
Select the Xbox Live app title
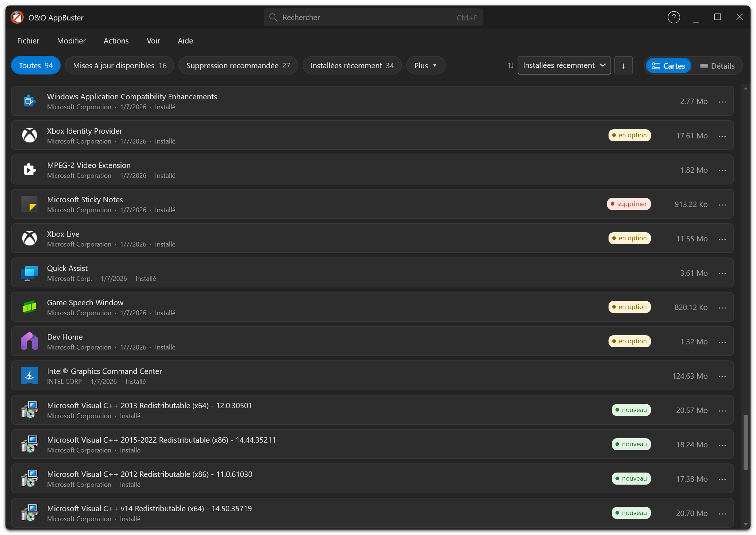[x=63, y=234]
